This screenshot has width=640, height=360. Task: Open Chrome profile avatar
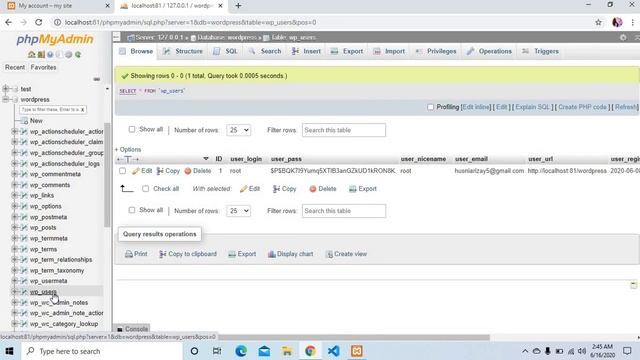click(617, 22)
